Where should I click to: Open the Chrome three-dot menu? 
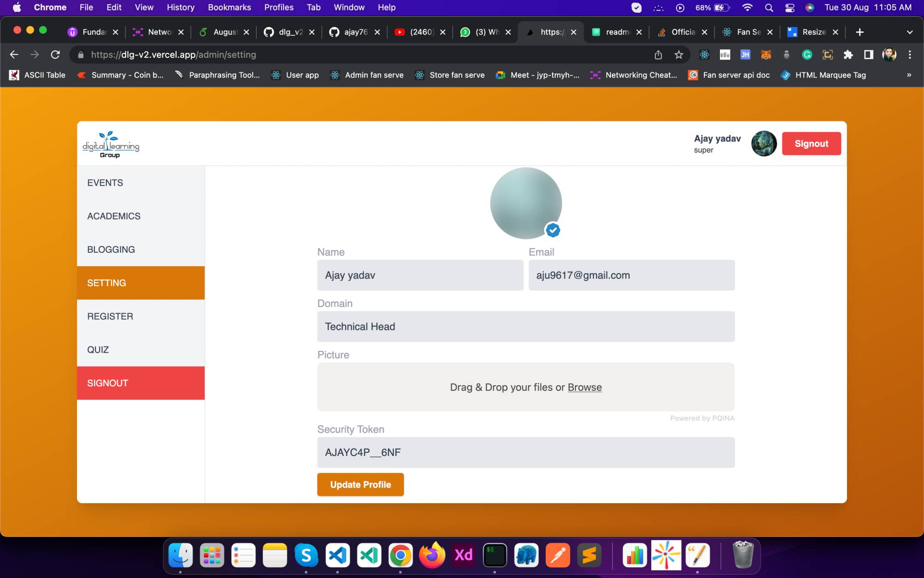pos(910,55)
